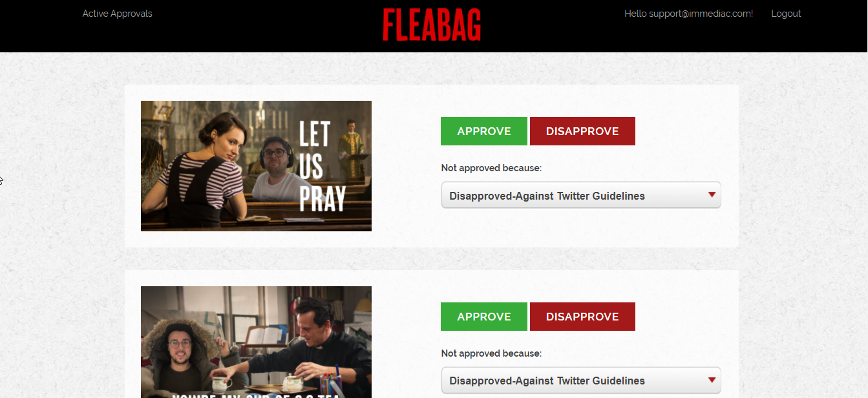
Task: Click the FLEABAG logo in the header
Action: pyautogui.click(x=432, y=25)
